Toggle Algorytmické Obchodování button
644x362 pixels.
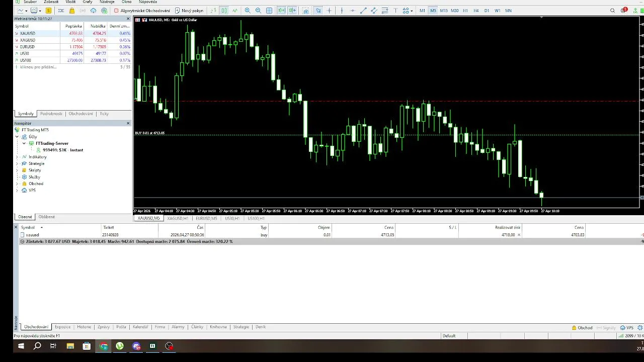(142, 11)
